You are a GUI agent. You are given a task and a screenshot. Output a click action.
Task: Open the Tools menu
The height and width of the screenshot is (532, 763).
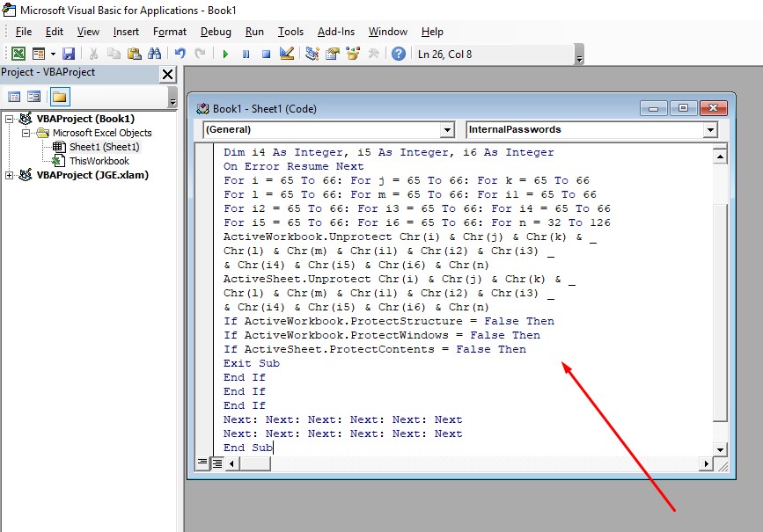[x=290, y=32]
